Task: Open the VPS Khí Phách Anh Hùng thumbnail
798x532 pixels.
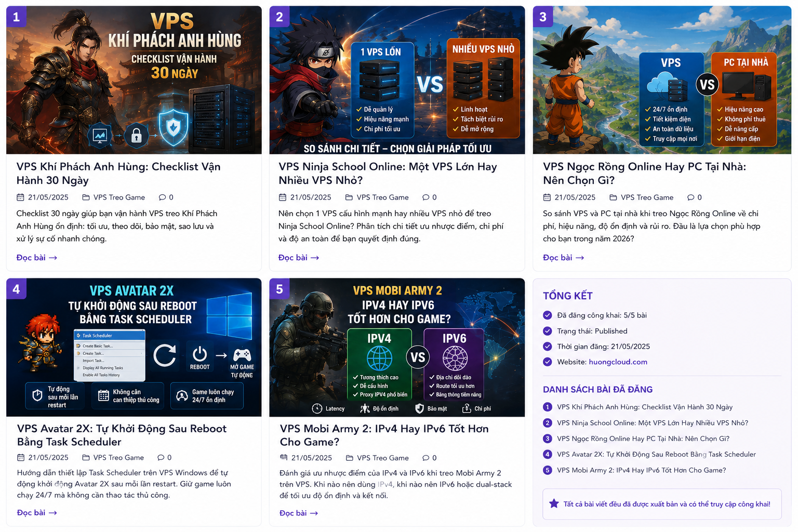Action: (134, 80)
